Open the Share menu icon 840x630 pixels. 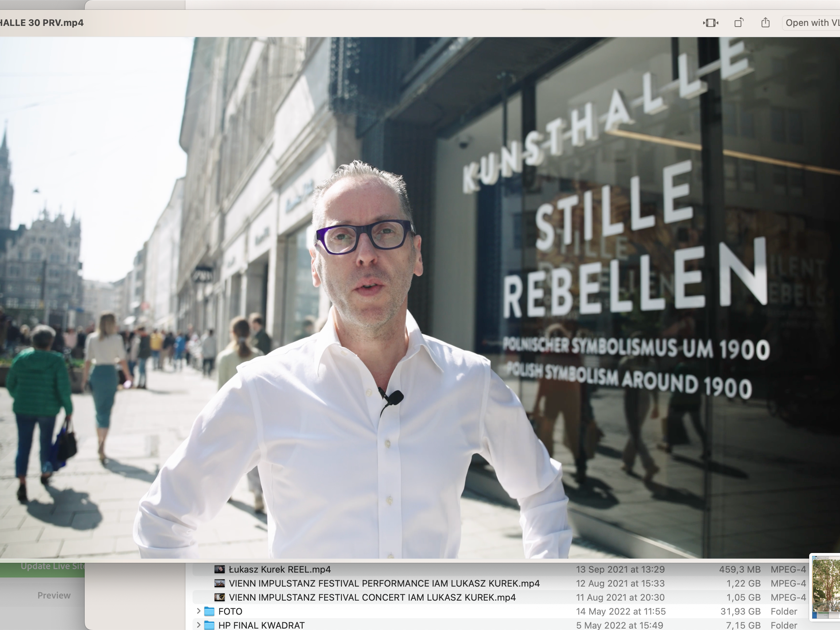(765, 23)
